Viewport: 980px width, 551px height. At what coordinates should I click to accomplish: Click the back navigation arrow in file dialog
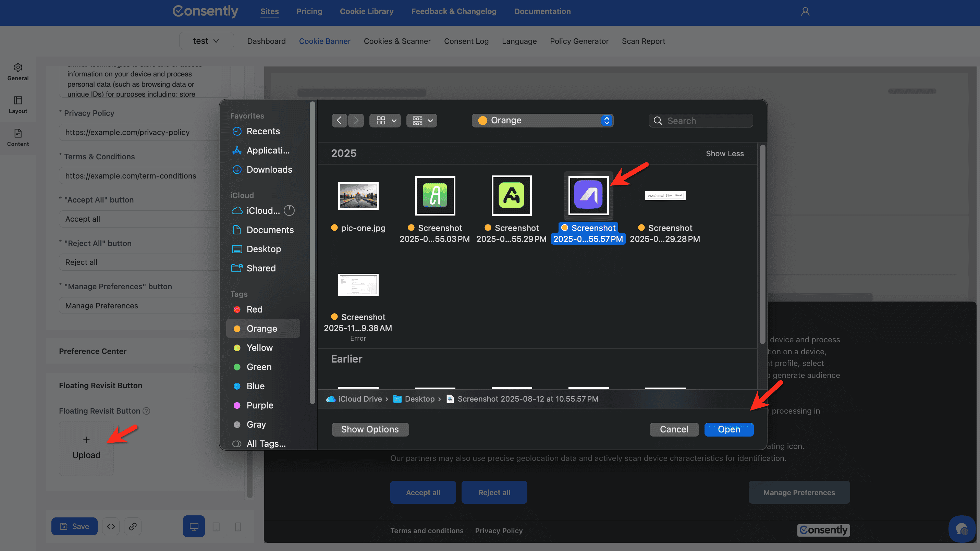tap(339, 121)
